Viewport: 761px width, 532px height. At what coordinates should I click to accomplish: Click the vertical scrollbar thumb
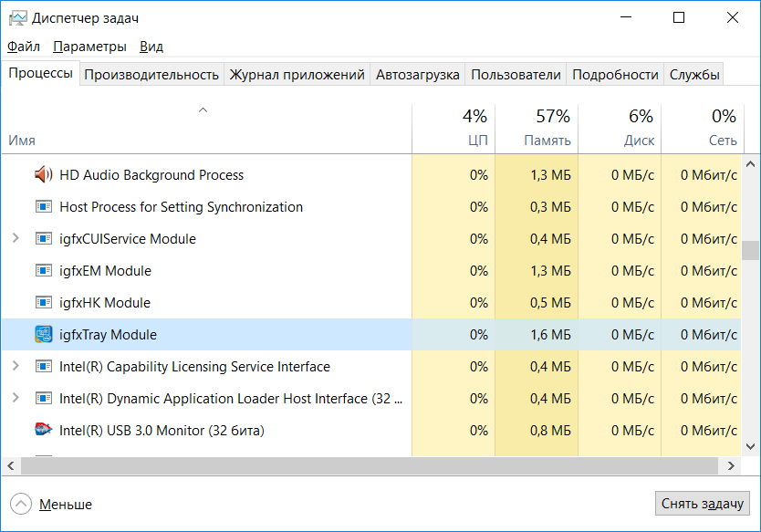point(749,250)
